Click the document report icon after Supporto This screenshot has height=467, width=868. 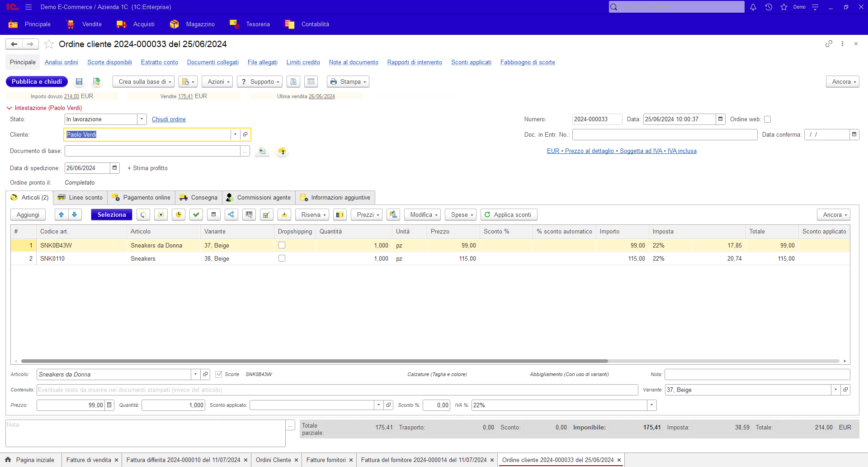pos(293,81)
